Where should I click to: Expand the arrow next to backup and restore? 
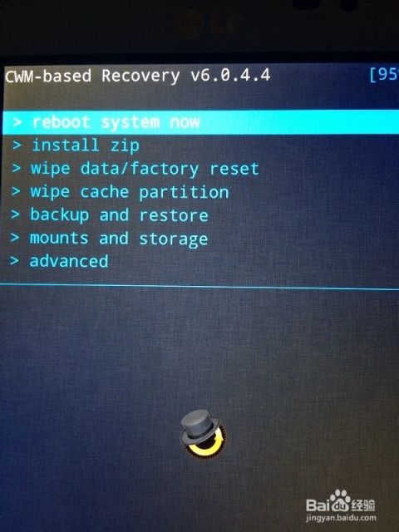[15, 214]
